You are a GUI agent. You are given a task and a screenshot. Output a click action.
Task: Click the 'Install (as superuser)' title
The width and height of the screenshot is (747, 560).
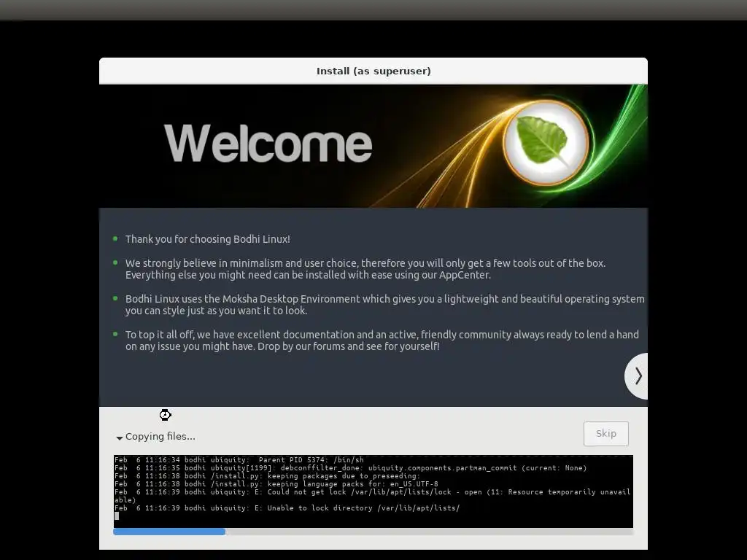coord(373,71)
